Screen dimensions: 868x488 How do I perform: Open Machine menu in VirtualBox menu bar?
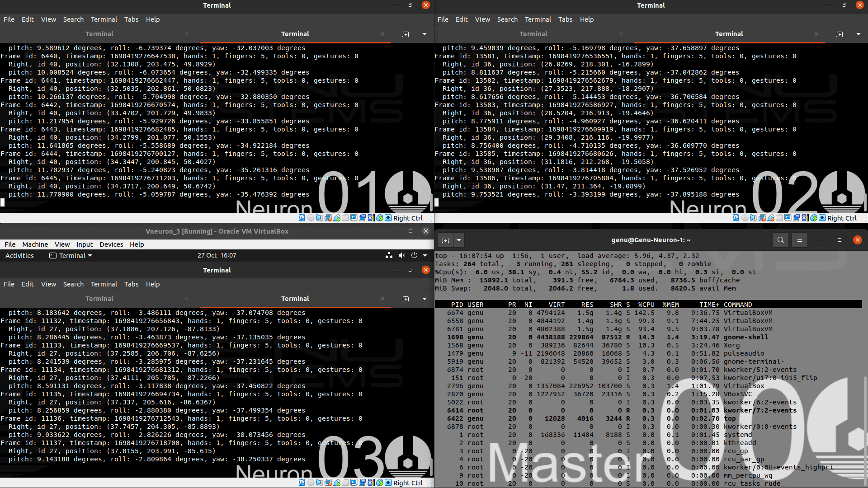pyautogui.click(x=35, y=244)
